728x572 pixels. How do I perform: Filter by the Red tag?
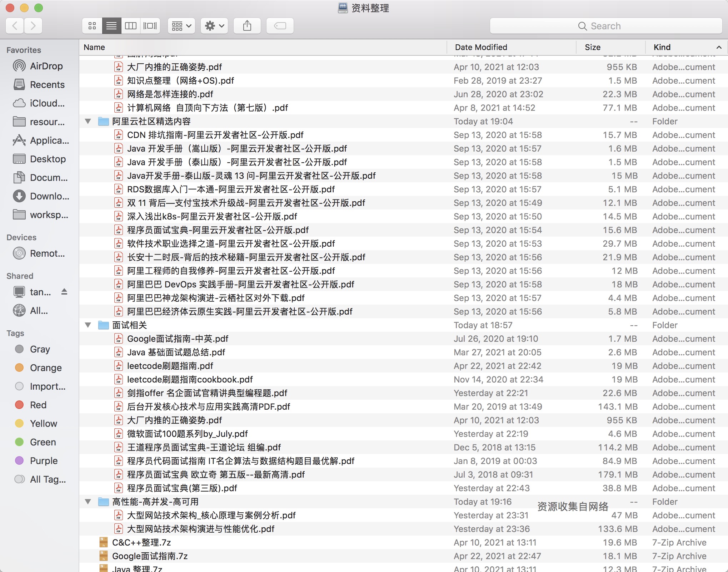38,405
